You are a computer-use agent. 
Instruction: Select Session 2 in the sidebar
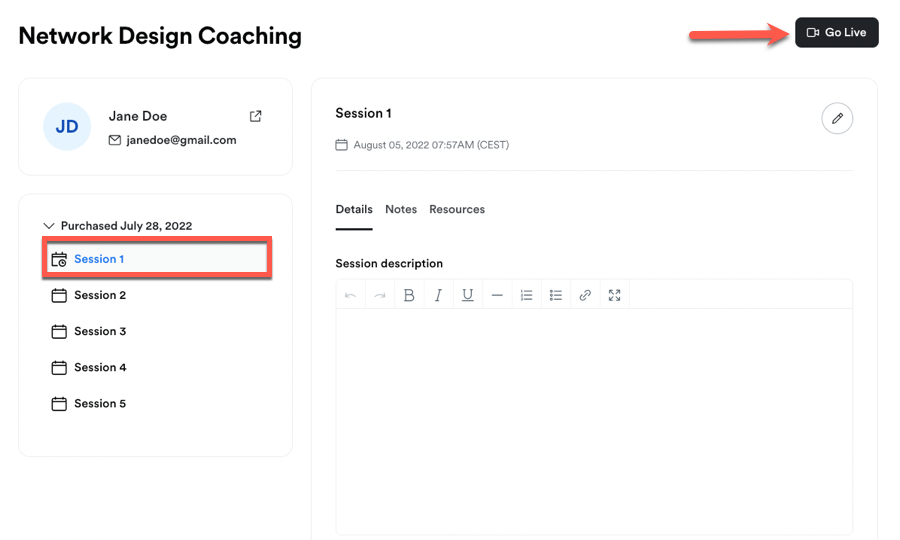coord(99,296)
